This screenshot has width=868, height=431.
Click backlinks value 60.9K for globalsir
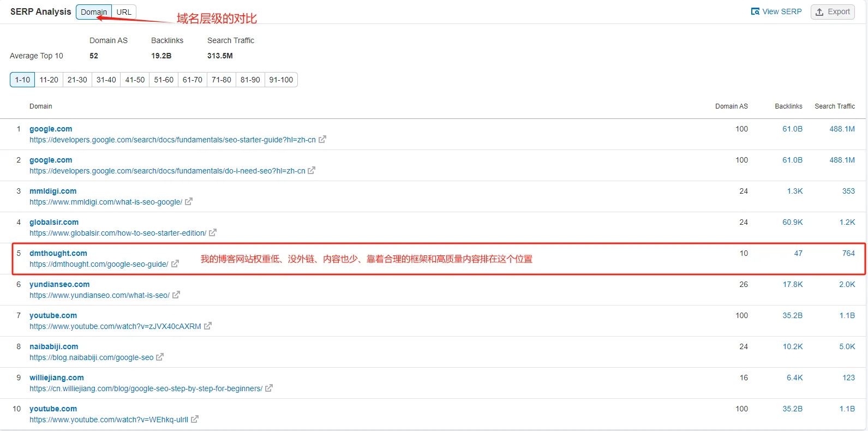(x=793, y=222)
